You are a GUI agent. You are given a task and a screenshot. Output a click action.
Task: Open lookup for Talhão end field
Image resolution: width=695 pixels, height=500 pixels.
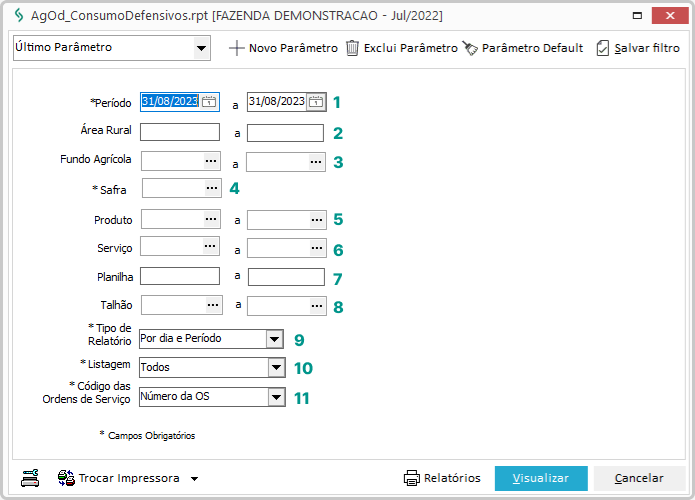(317, 306)
